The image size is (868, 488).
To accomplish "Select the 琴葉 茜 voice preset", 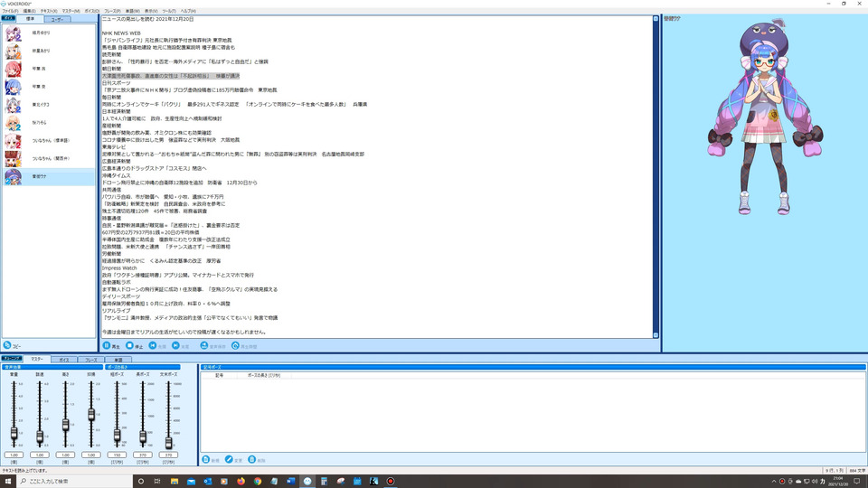I will point(49,69).
